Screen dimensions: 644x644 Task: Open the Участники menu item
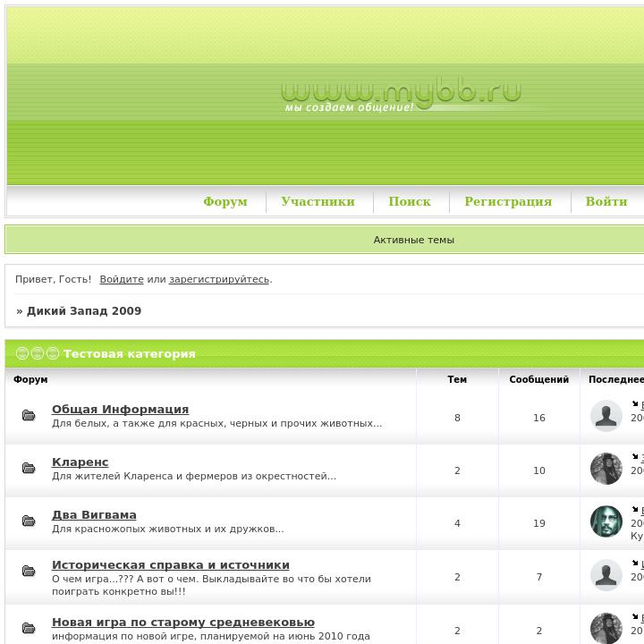click(318, 201)
